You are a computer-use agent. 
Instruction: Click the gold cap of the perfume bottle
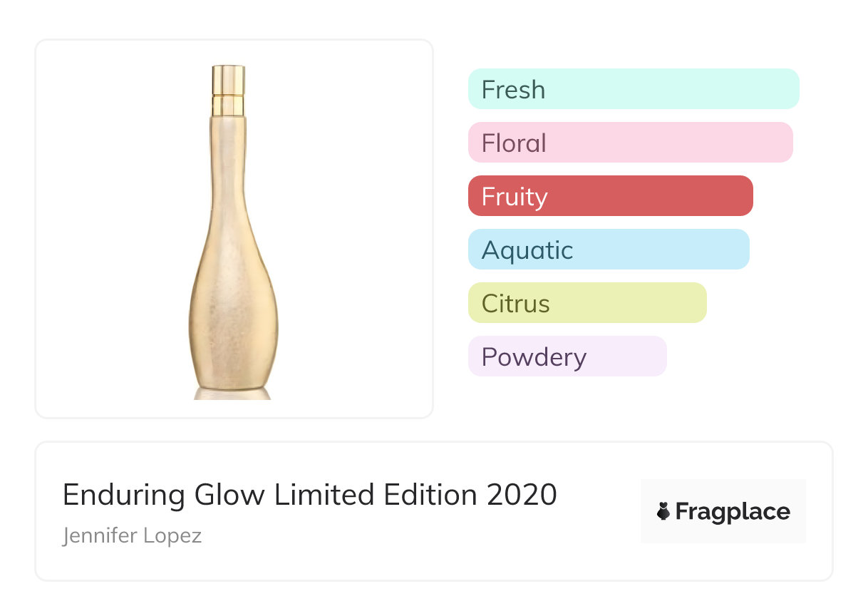click(228, 80)
